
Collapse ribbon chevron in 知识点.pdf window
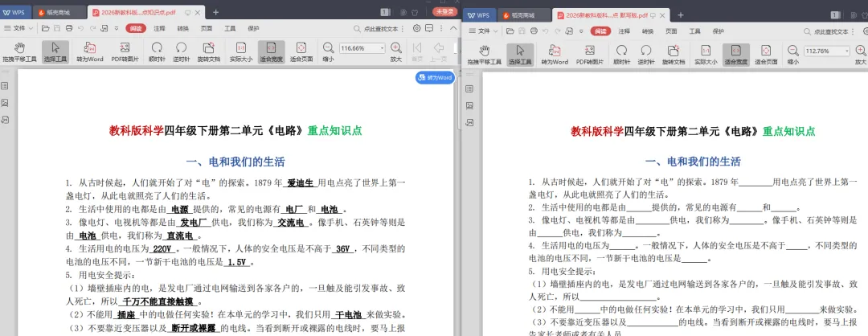(453, 28)
